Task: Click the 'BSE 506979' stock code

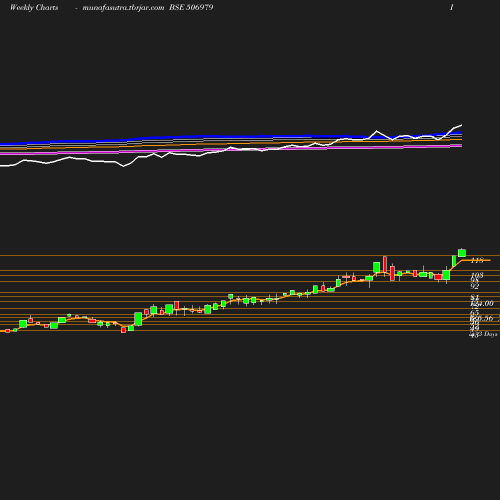Action: (x=191, y=7)
